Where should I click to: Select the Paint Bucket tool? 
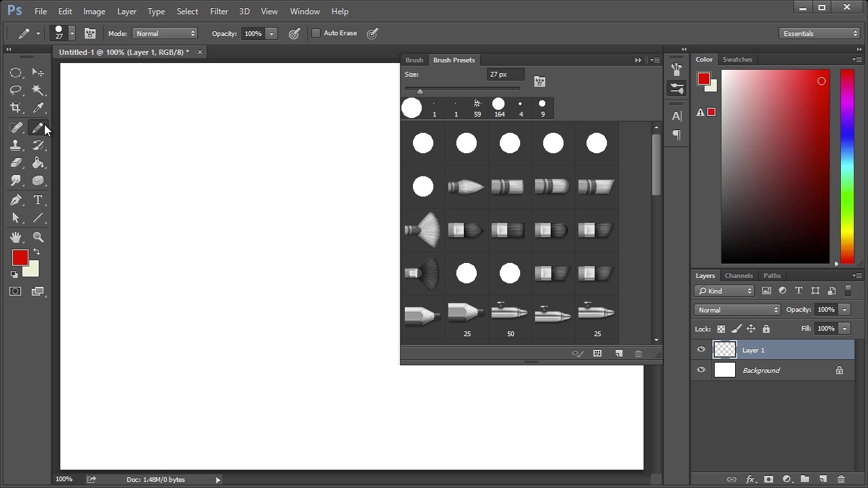click(x=38, y=163)
